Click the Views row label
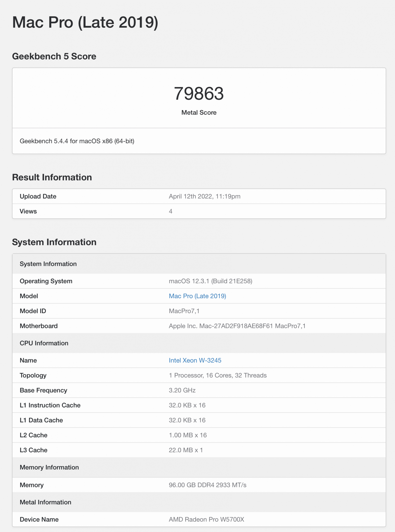 [x=28, y=211]
